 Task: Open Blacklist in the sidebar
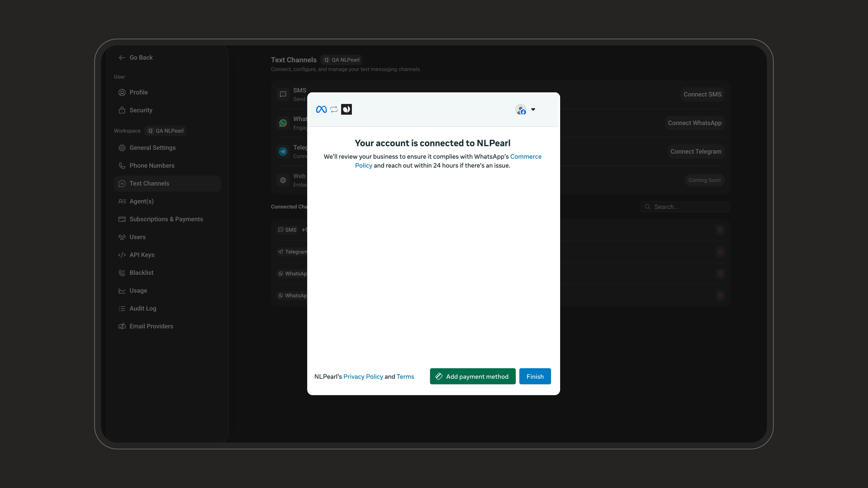(x=167, y=272)
